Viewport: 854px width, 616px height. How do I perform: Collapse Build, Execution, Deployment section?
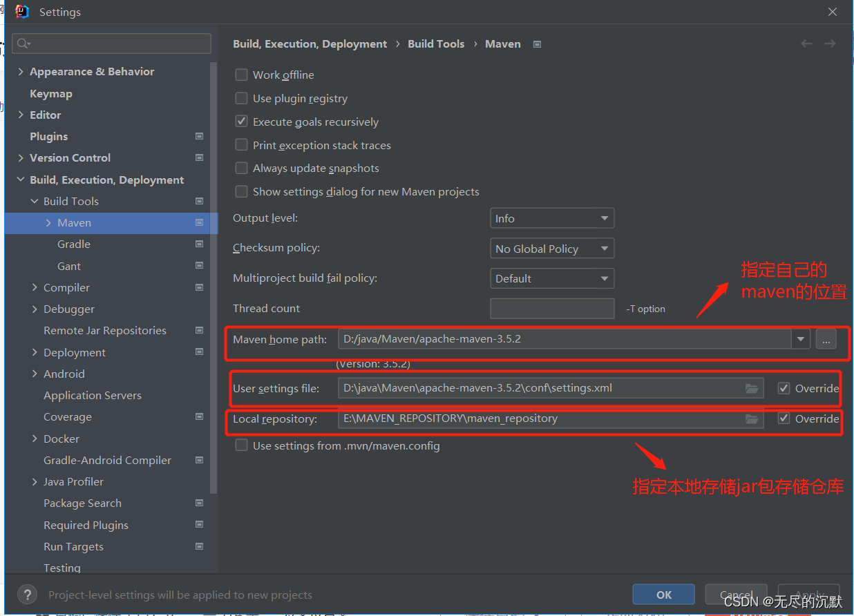tap(20, 180)
